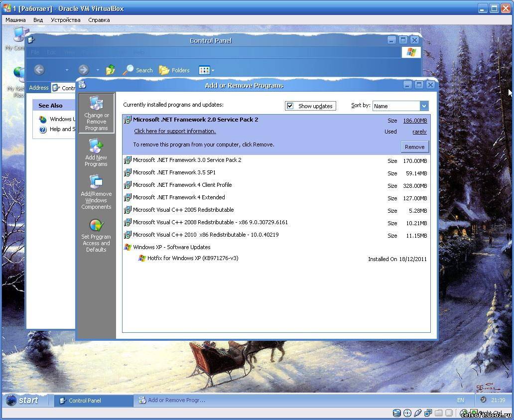
Task: Click the Windows start button
Action: (x=23, y=400)
